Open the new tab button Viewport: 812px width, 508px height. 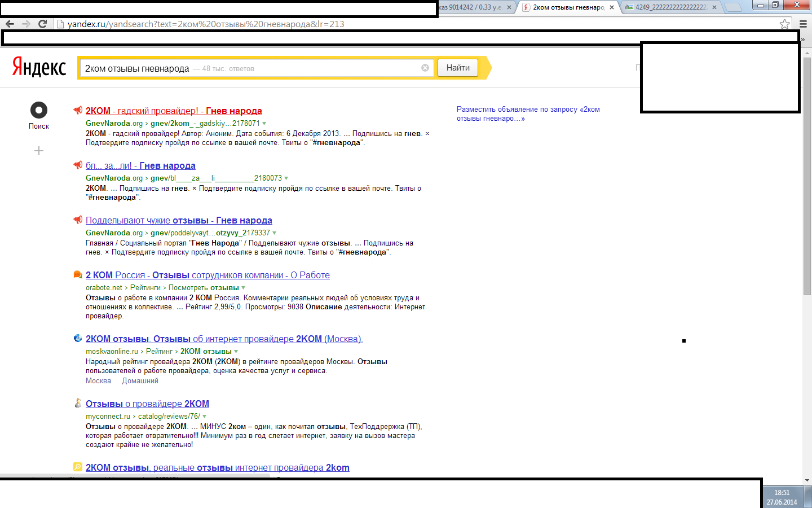coord(733,7)
